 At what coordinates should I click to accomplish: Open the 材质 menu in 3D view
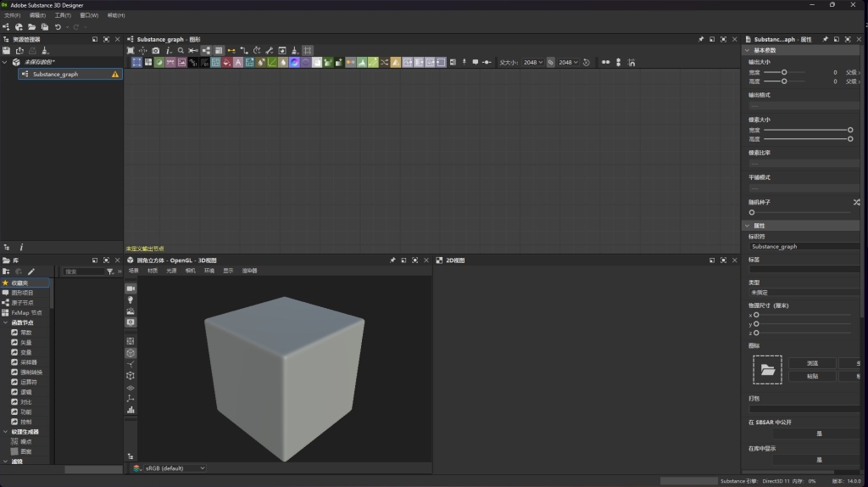153,271
